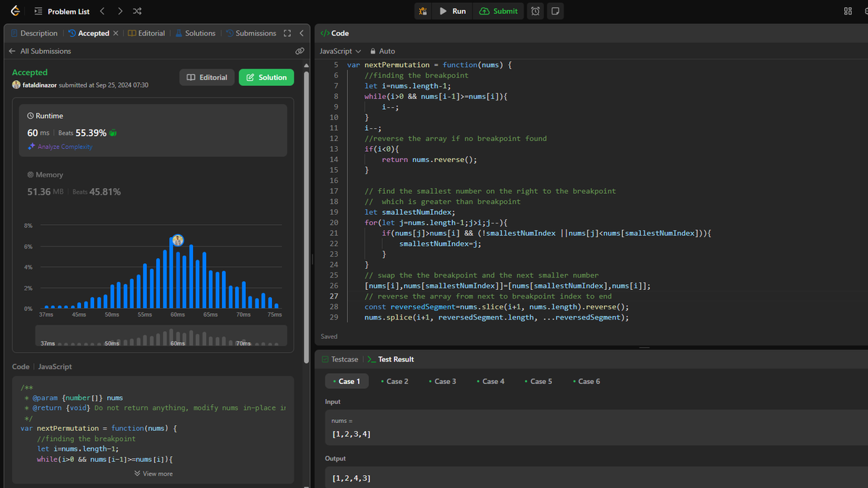868x488 pixels.
Task: Select the Memory stats card
Action: (153, 184)
